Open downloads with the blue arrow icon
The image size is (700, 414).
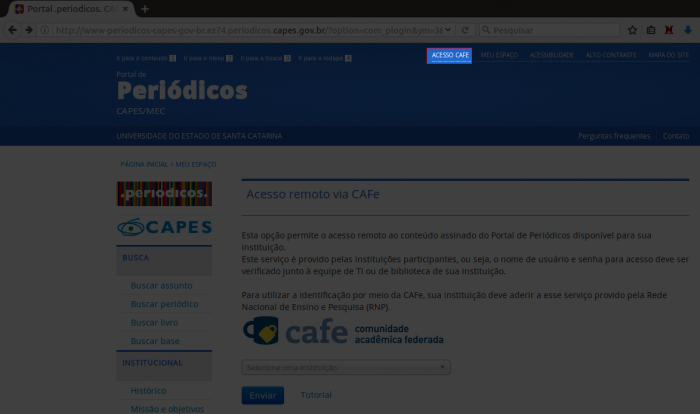point(688,30)
